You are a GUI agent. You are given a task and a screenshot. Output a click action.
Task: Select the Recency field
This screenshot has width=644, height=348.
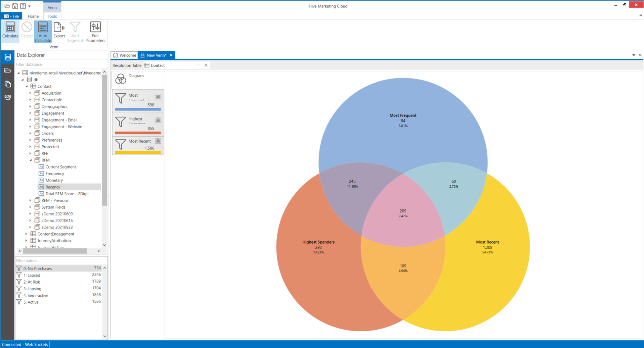coord(53,187)
